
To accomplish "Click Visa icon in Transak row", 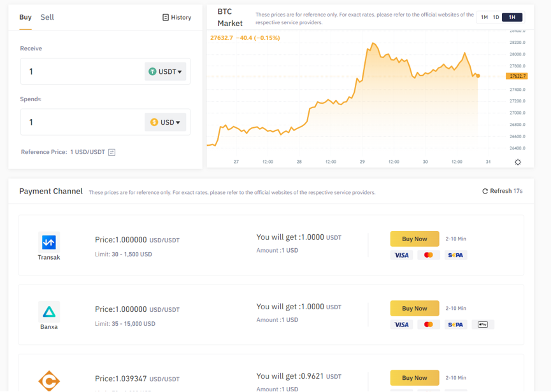I will click(x=402, y=255).
